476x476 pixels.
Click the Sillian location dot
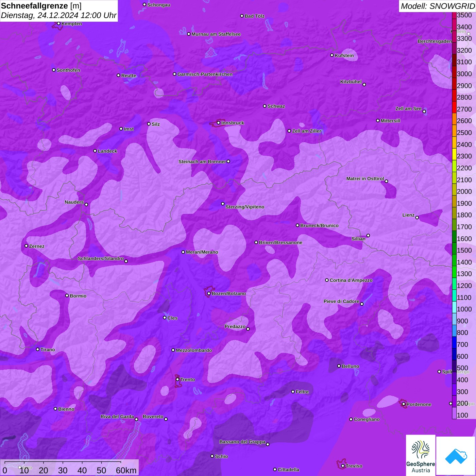pos(368,235)
